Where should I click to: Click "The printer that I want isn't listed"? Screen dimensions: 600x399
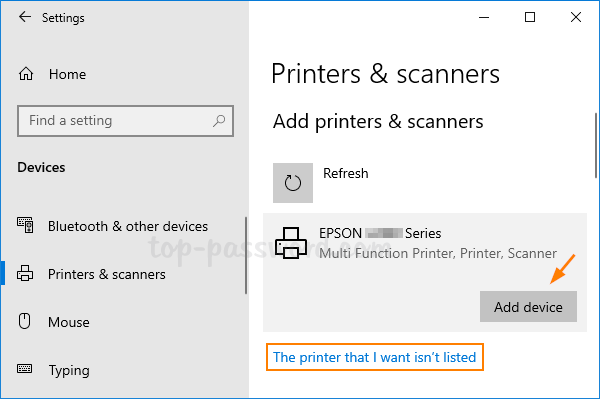375,357
